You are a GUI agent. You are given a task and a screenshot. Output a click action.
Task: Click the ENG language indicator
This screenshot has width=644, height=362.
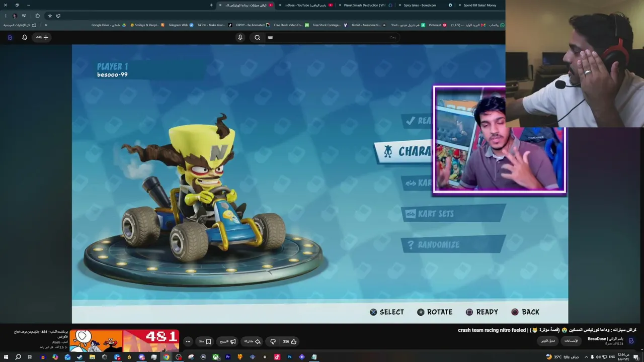(611, 357)
